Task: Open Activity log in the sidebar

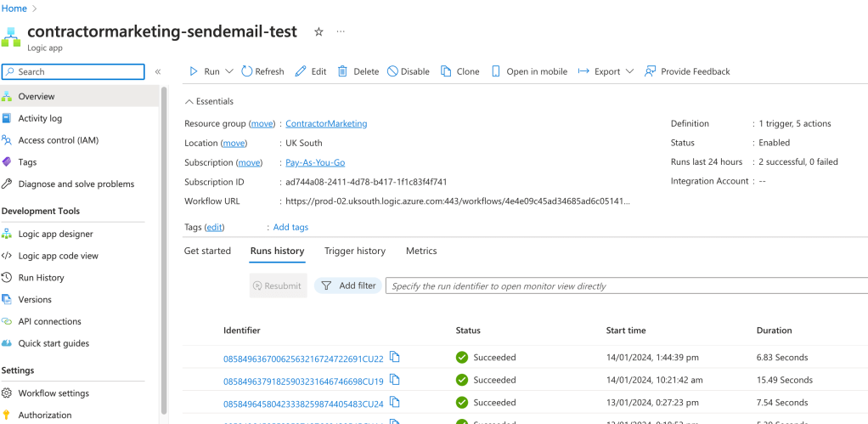Action: tap(80, 118)
